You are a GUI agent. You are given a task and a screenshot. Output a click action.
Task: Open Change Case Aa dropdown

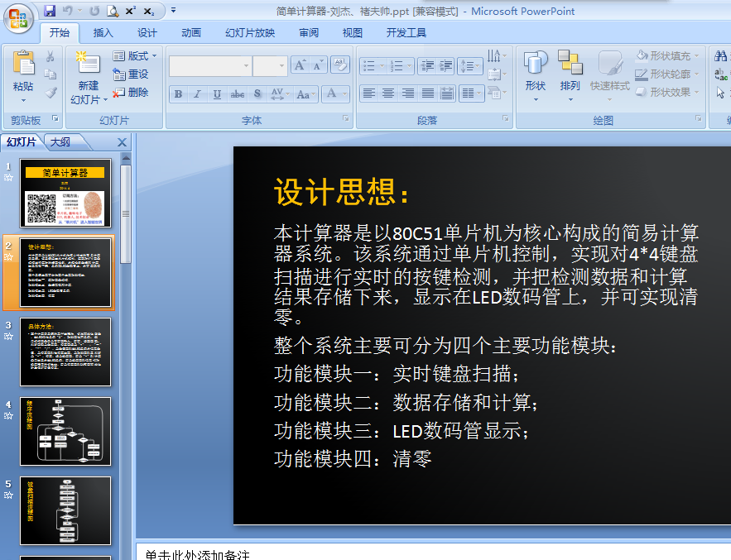pos(305,94)
